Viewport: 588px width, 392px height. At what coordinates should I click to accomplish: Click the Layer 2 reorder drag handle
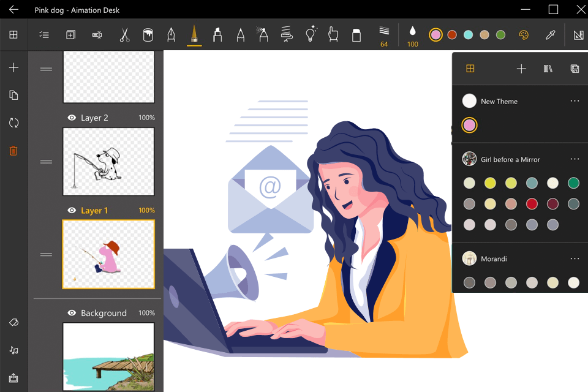(x=46, y=162)
